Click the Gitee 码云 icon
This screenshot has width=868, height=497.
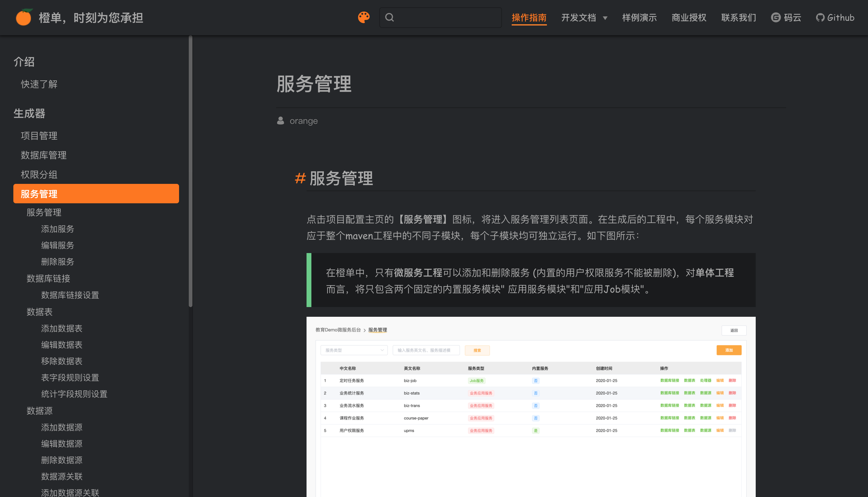click(x=775, y=17)
